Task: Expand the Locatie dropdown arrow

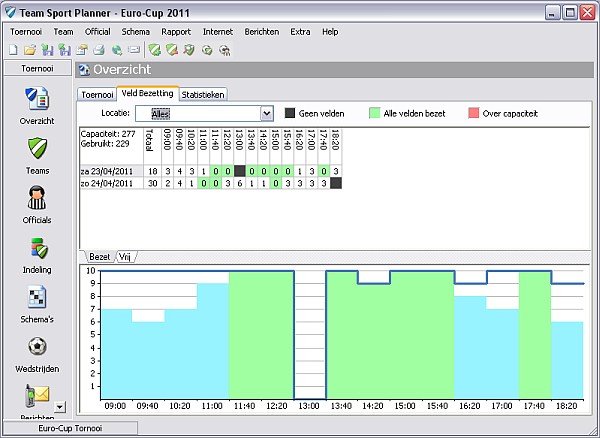Action: tap(267, 114)
